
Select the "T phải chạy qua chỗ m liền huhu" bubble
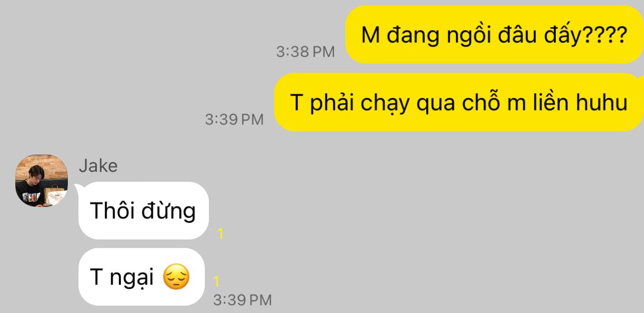pyautogui.click(x=458, y=102)
